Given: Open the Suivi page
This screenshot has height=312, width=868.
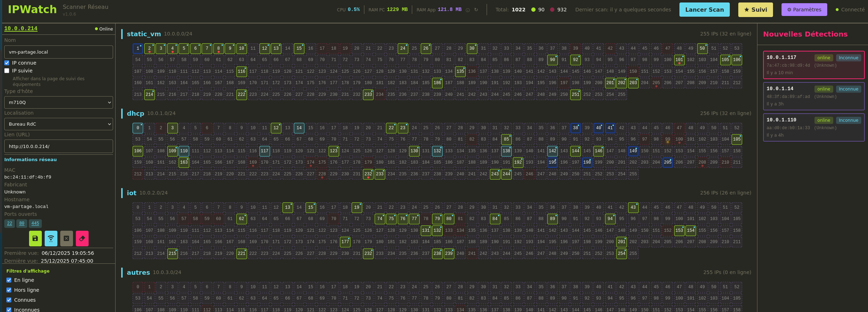Looking at the screenshot, I should pyautogui.click(x=755, y=10).
